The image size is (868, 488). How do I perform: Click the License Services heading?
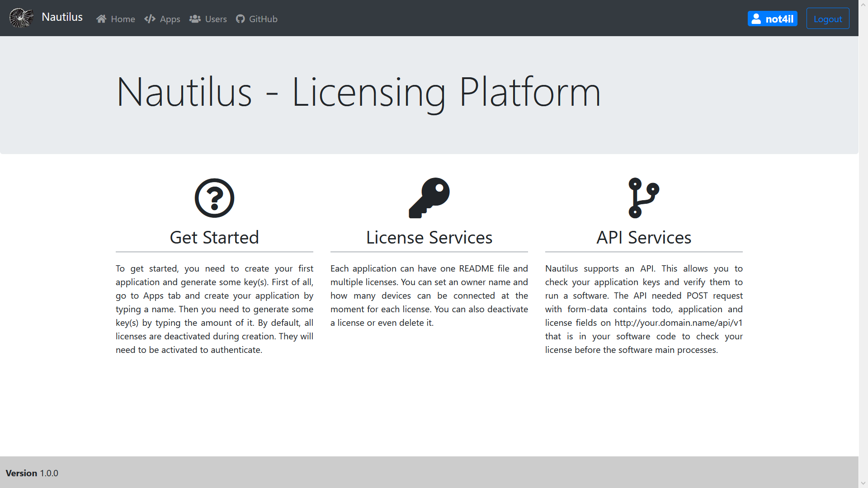429,237
